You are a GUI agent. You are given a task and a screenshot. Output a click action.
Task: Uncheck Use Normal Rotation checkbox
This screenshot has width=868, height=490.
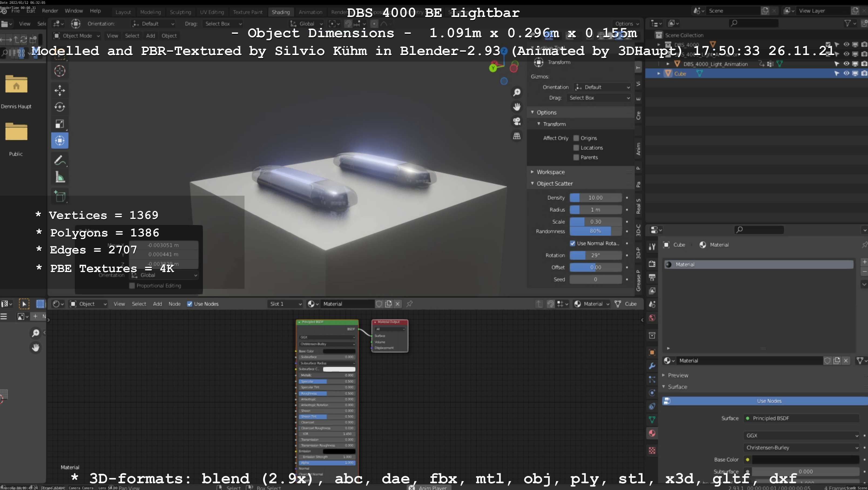(x=572, y=243)
